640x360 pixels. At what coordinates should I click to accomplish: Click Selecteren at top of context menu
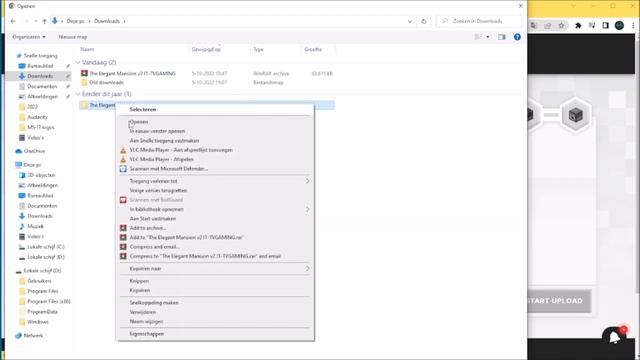point(143,109)
